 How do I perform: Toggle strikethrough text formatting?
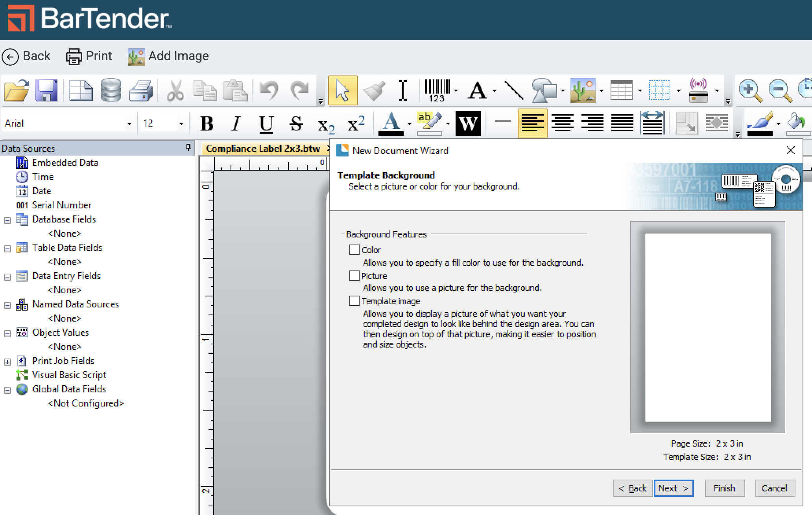tap(296, 124)
